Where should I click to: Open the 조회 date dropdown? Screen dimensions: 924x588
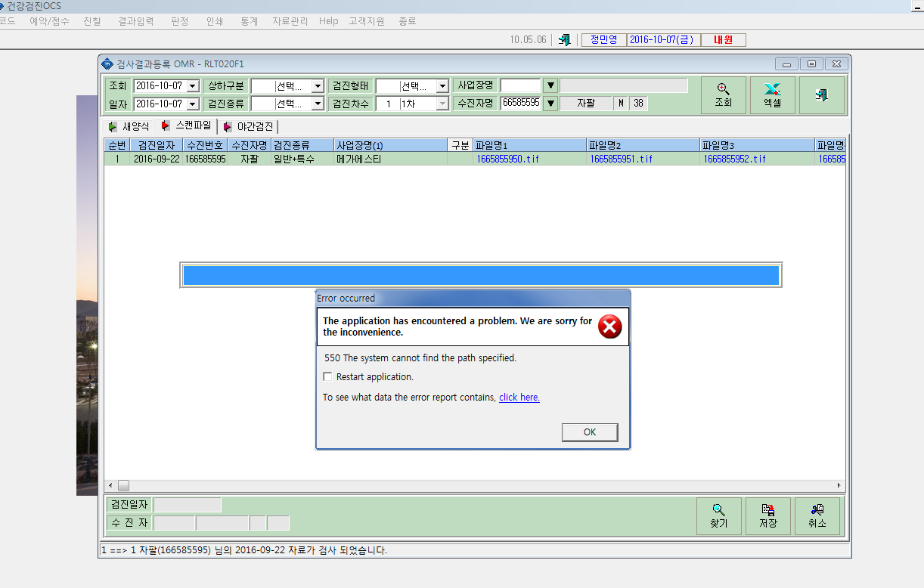coord(192,86)
